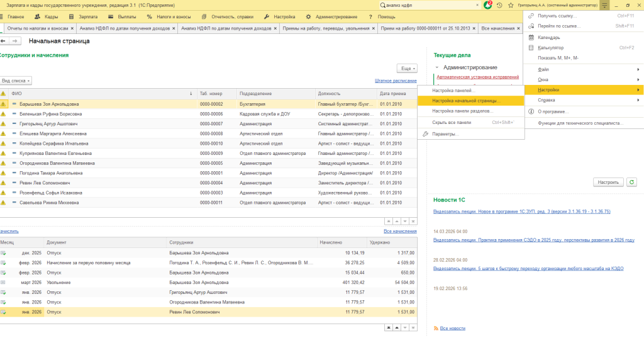
Task: Close the Все начисления tab
Action: [x=518, y=28]
